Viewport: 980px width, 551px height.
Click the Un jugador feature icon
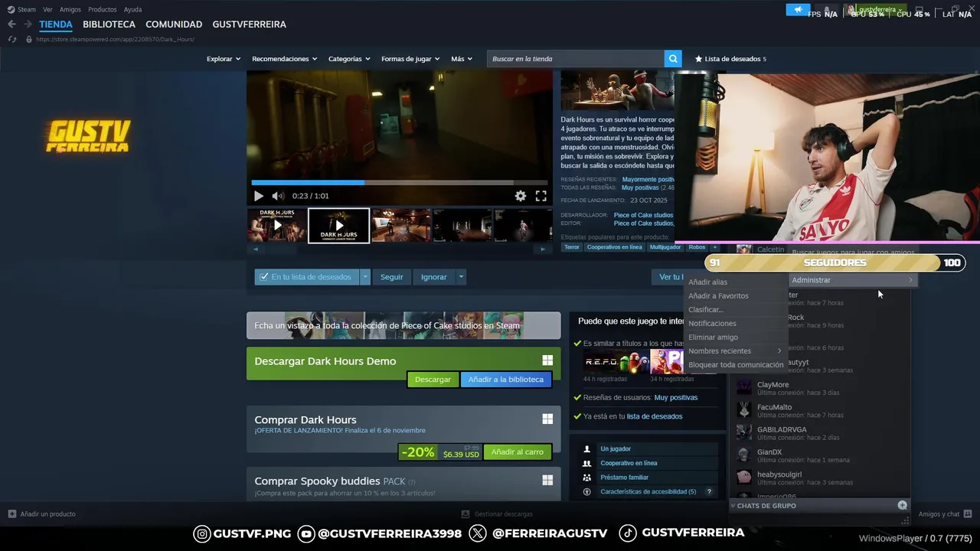pyautogui.click(x=586, y=449)
